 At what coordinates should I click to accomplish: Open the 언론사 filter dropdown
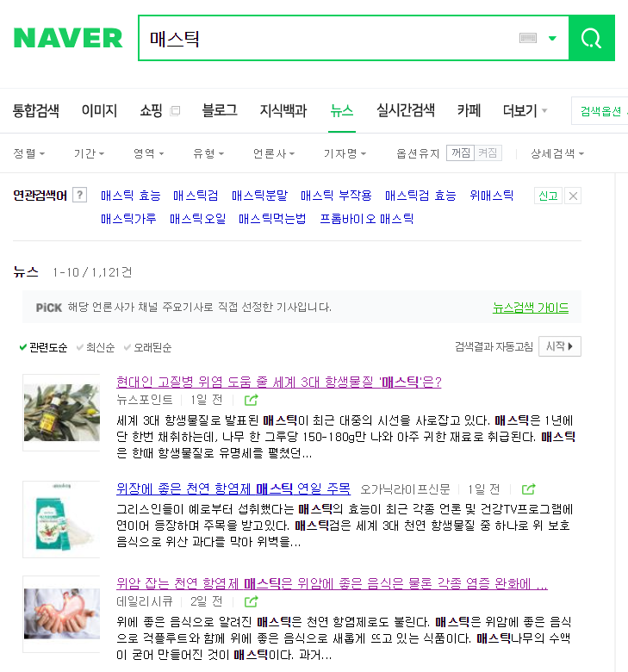(273, 153)
